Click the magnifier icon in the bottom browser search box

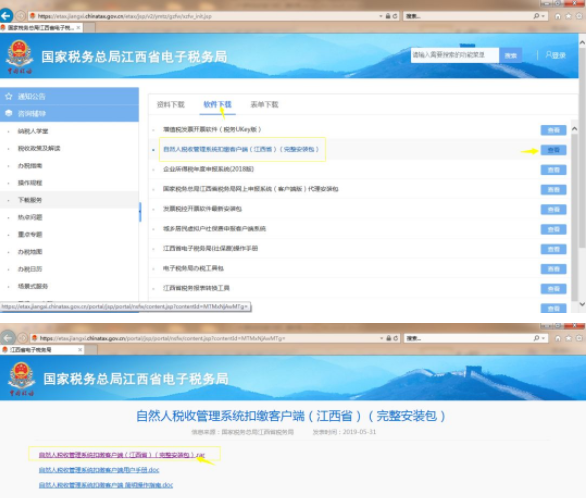[536, 338]
